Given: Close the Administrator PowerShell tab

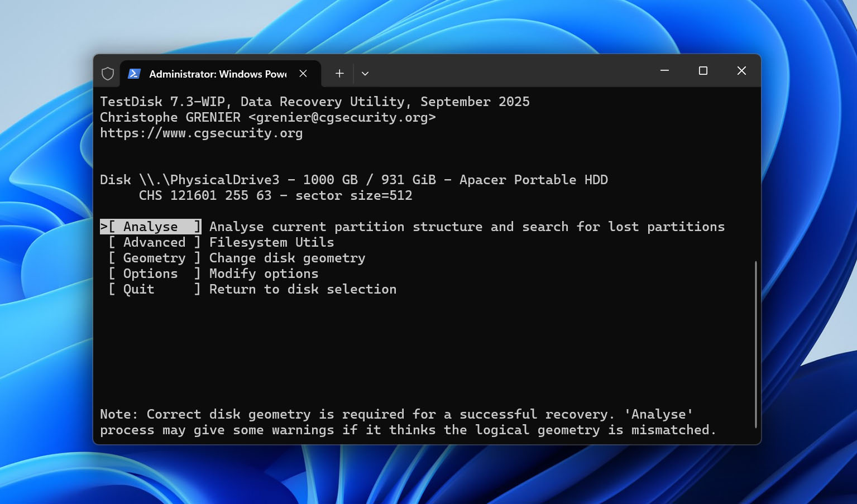Looking at the screenshot, I should click(x=303, y=74).
